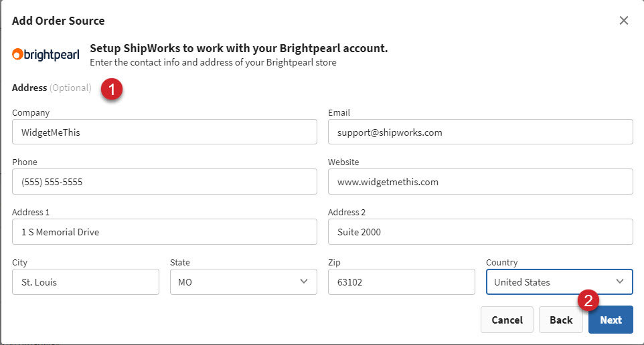Open the Country dropdown
Screen dimensions: 644x345
click(560, 282)
